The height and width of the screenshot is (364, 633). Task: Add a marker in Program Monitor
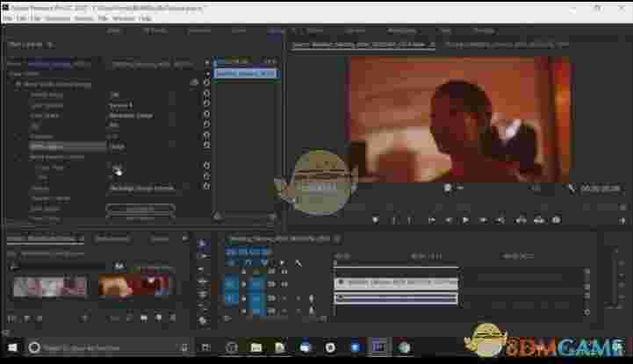pyautogui.click(x=376, y=220)
